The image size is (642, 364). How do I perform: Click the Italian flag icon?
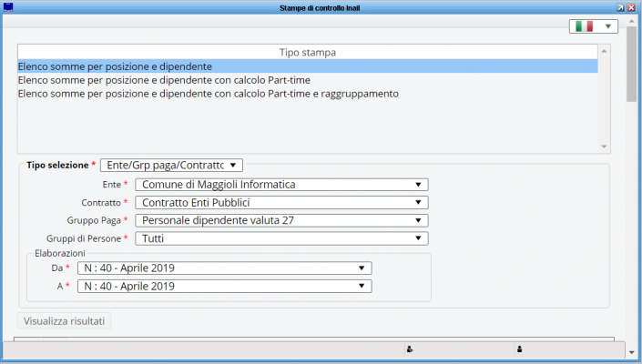coord(585,26)
